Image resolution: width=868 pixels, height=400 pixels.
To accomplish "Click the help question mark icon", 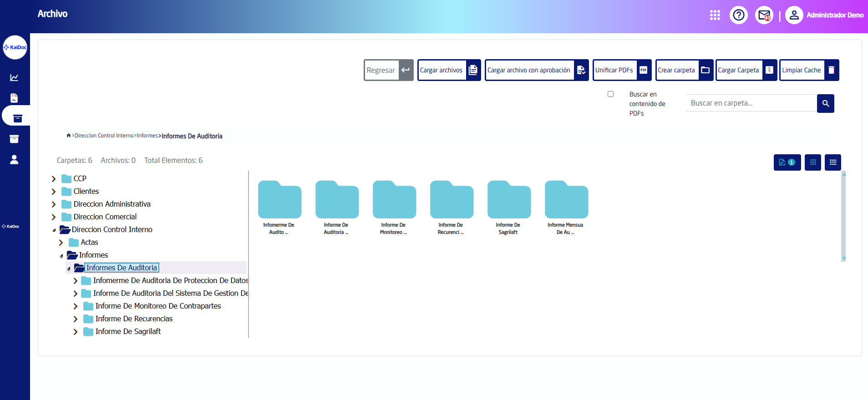I will point(738,15).
